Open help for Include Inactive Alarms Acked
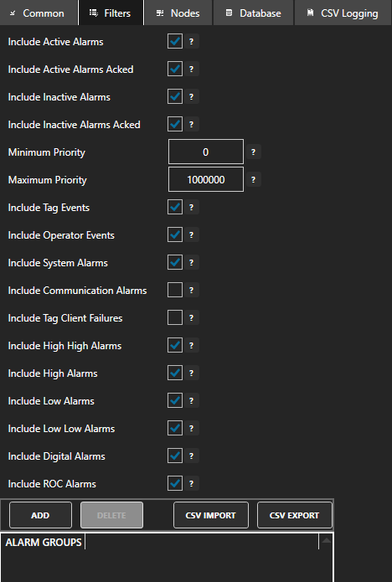 [x=191, y=124]
